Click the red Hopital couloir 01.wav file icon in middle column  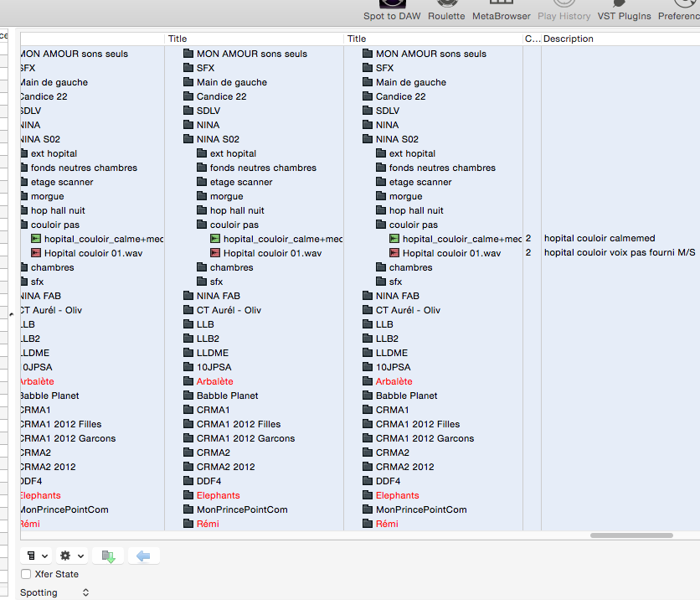pyautogui.click(x=216, y=253)
